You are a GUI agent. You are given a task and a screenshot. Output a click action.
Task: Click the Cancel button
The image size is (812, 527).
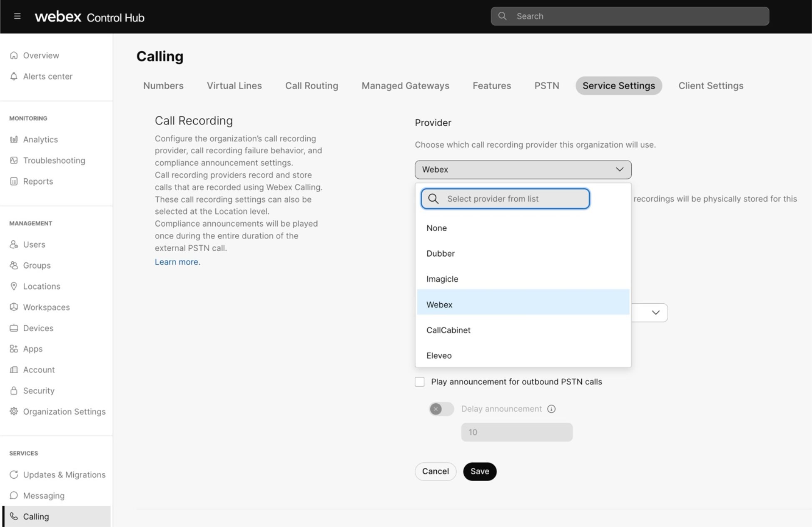click(x=436, y=471)
